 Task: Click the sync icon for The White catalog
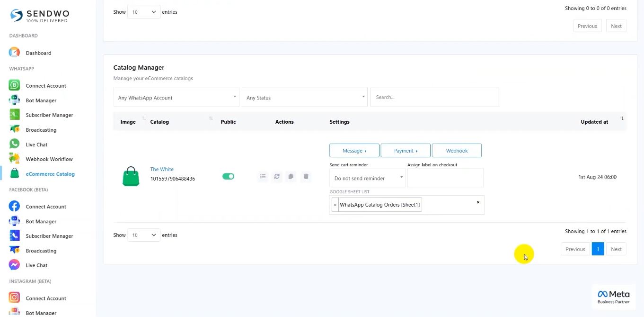point(277,176)
